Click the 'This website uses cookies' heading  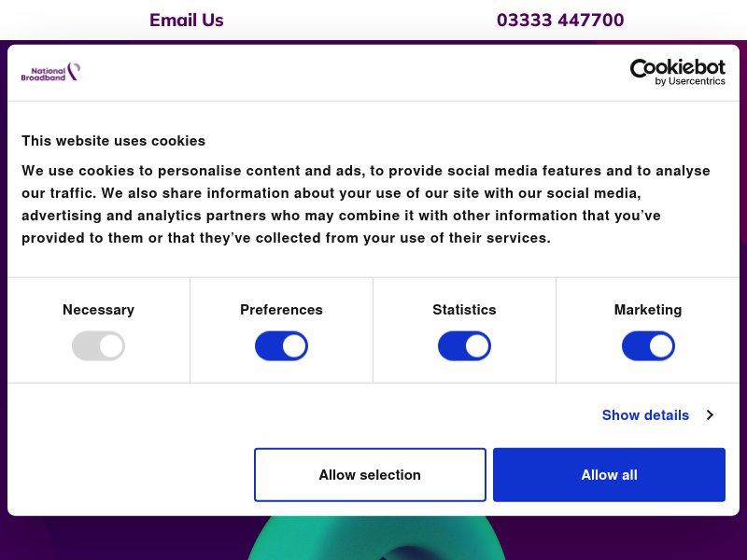tap(113, 141)
